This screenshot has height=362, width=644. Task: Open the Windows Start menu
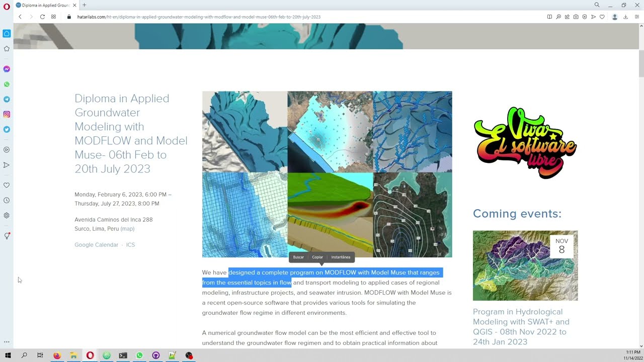(8, 355)
